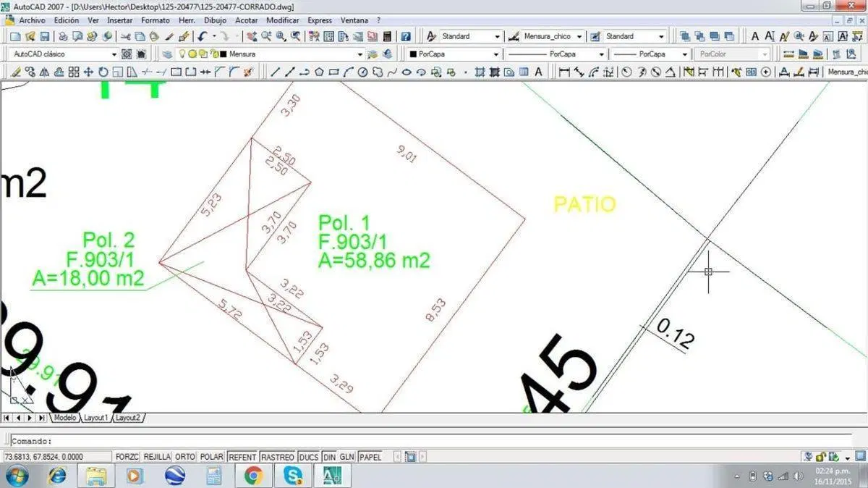Select the Multiline Text A icon in Draw toolbar
This screenshot has height=488, width=868.
coord(538,72)
